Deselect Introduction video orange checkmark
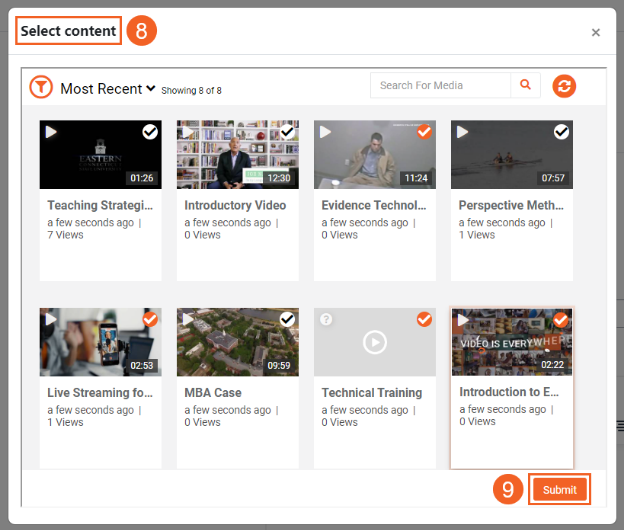 (561, 320)
